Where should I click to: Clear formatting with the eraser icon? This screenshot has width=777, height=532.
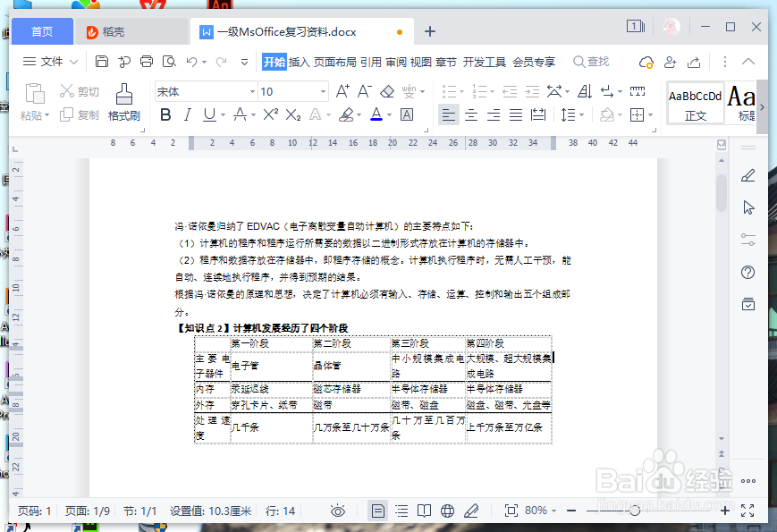pos(385,91)
